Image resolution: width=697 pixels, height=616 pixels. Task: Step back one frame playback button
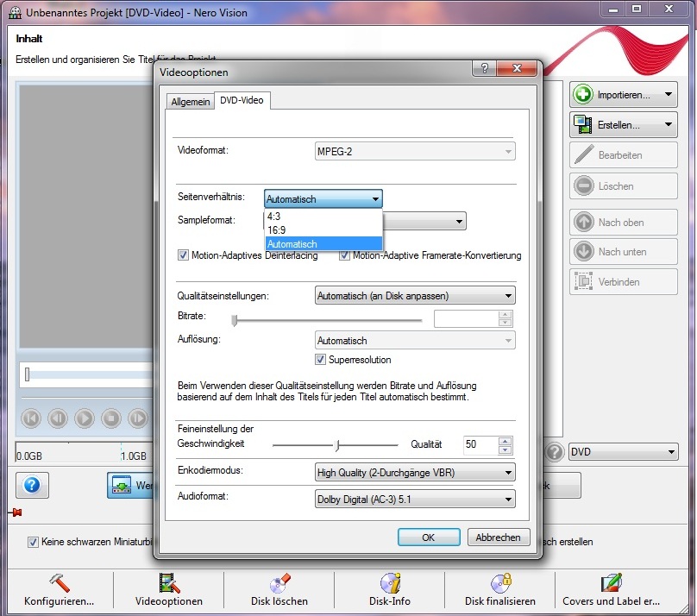pos(58,418)
